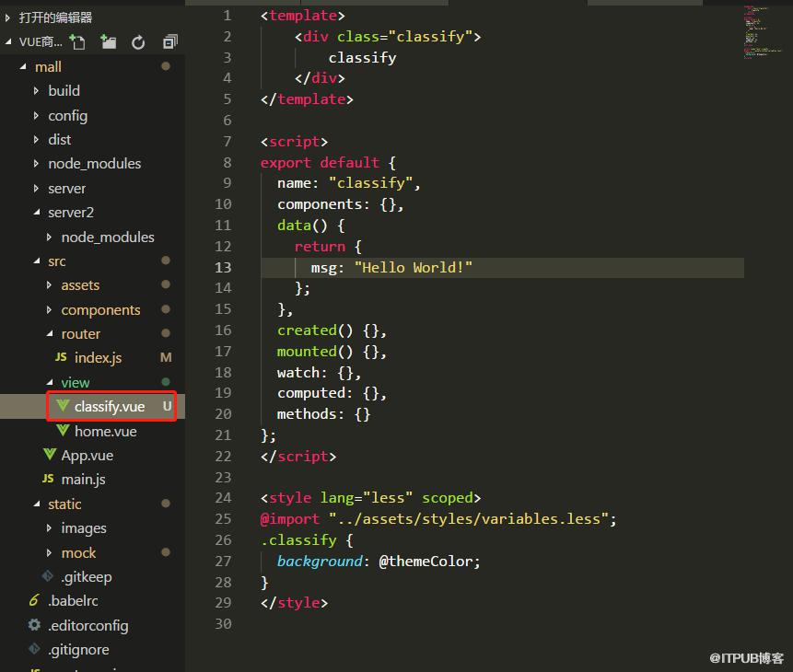793x672 pixels.
Task: Click line number 24 in the gutter
Action: 223,497
